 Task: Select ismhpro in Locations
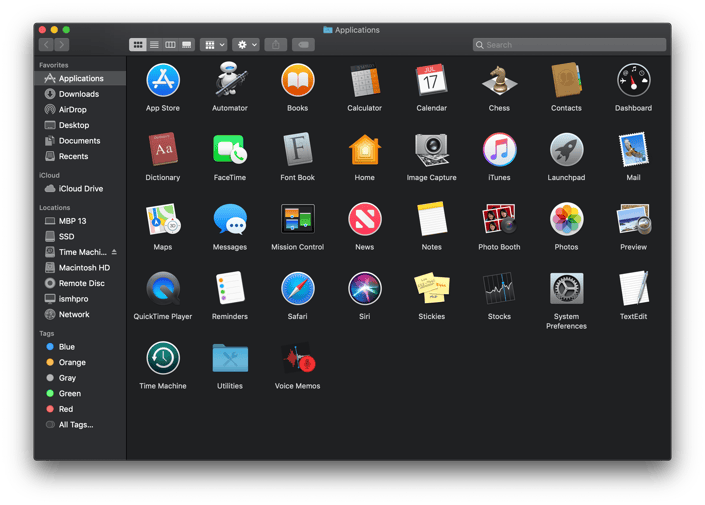click(x=80, y=299)
